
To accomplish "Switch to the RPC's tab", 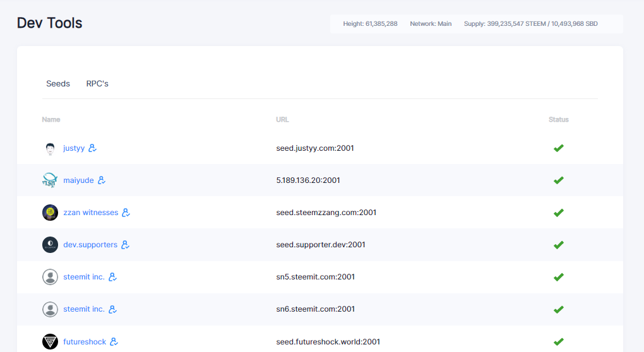I will pos(97,84).
